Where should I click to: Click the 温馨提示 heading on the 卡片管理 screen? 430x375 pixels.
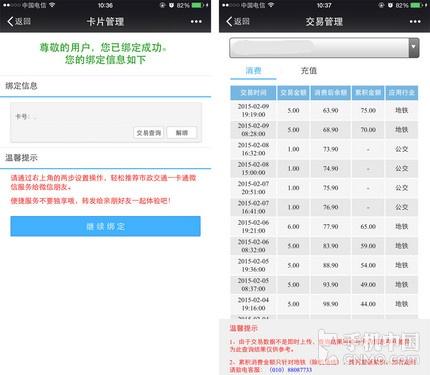click(21, 158)
